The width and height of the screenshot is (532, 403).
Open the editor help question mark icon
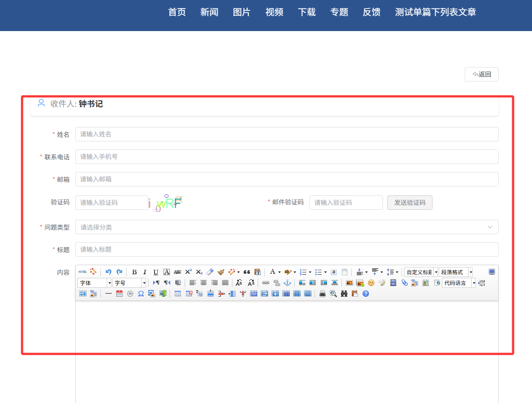[x=366, y=294]
